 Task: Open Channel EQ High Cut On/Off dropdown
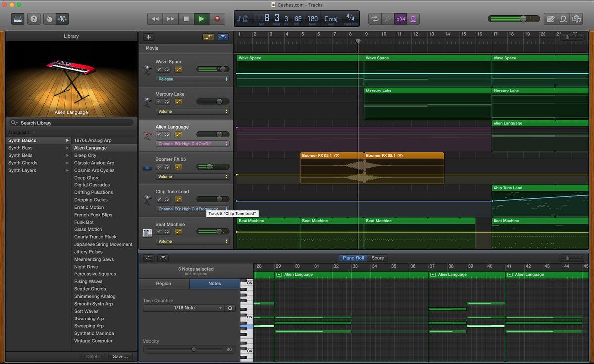point(193,144)
